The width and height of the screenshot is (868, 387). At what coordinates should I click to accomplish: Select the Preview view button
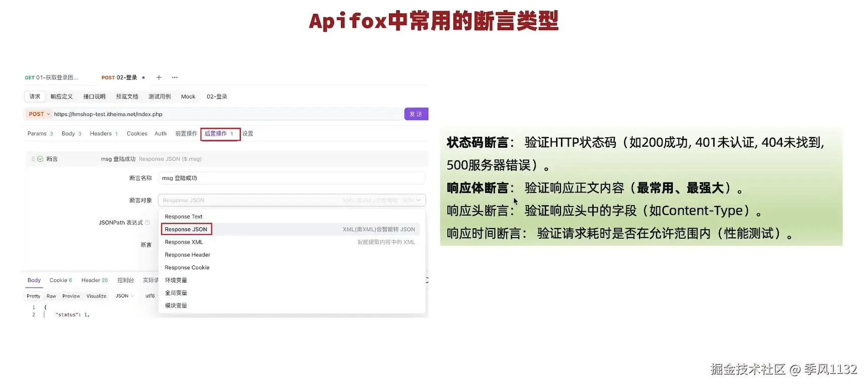point(71,296)
